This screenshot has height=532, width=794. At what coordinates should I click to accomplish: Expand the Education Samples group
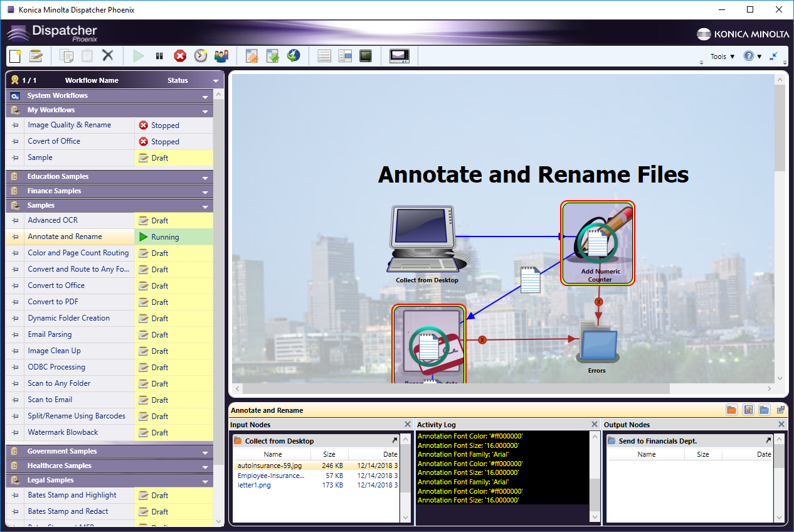click(x=205, y=178)
